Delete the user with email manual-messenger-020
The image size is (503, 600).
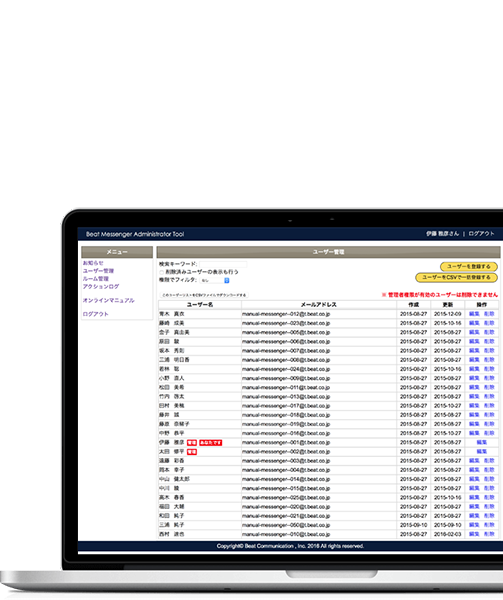[489, 507]
